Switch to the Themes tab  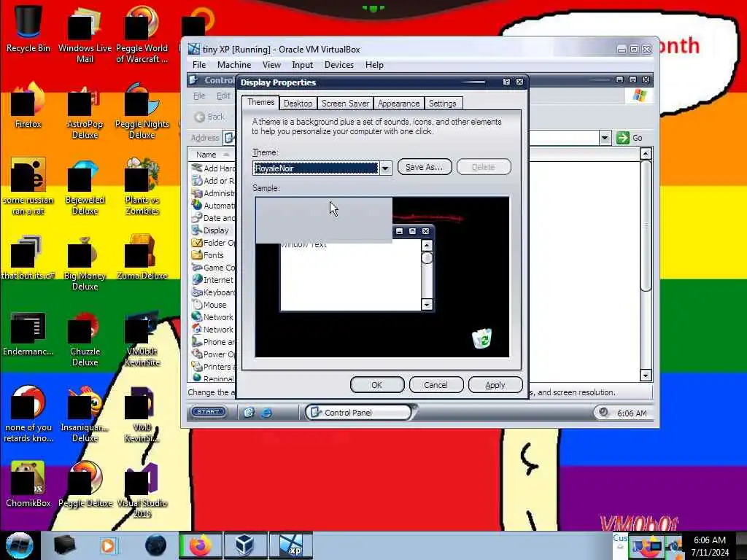260,102
